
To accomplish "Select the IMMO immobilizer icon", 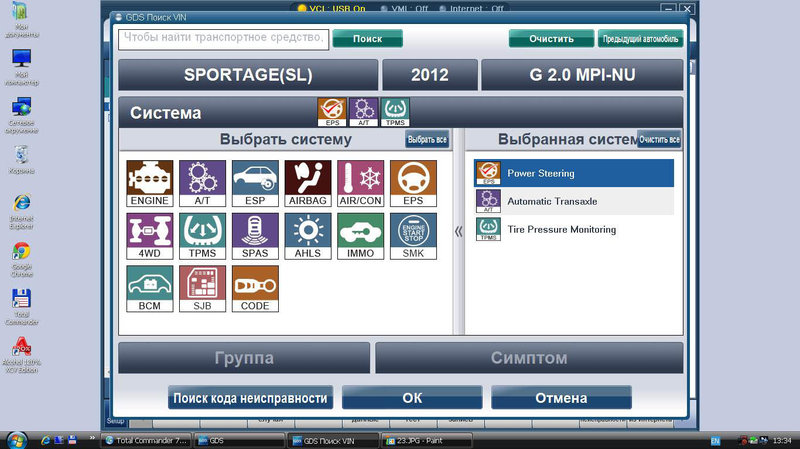I will tap(361, 236).
